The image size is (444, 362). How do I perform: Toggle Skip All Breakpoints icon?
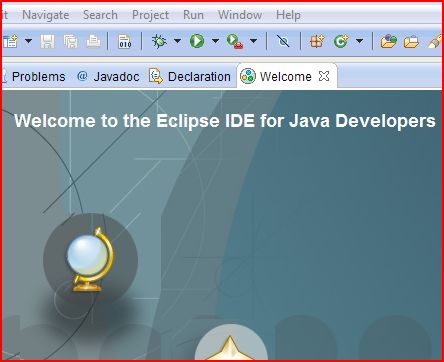283,41
